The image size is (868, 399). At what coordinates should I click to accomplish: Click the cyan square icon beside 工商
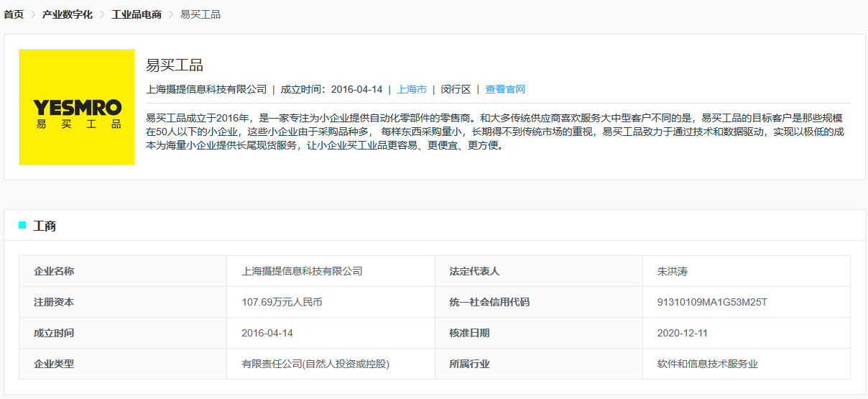[x=22, y=226]
